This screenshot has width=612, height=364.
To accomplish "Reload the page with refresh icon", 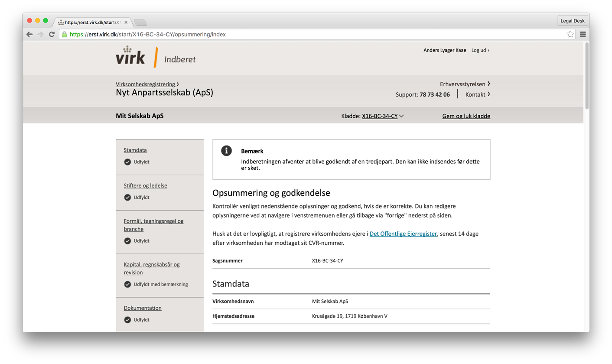I will point(52,34).
